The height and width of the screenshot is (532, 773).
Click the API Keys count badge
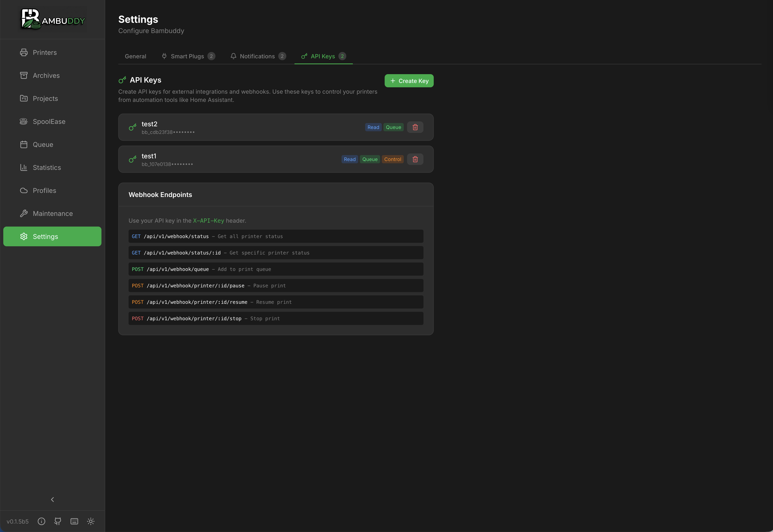342,56
